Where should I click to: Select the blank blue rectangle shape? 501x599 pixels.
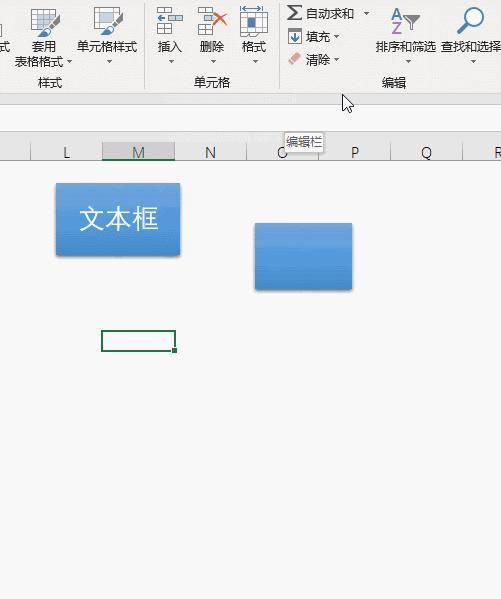click(x=303, y=256)
